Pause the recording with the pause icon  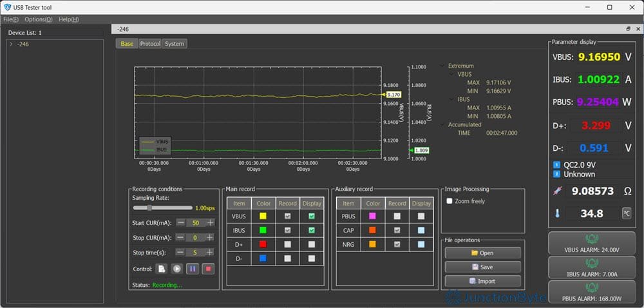click(193, 268)
